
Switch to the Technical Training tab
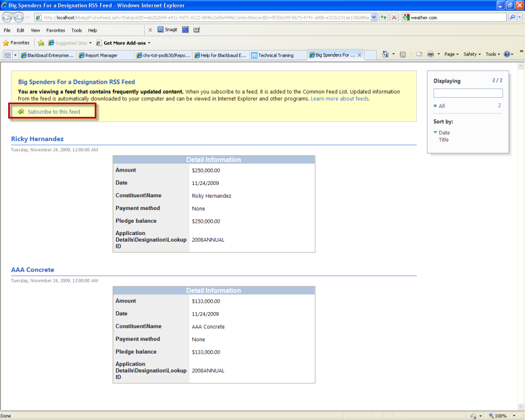coord(276,55)
